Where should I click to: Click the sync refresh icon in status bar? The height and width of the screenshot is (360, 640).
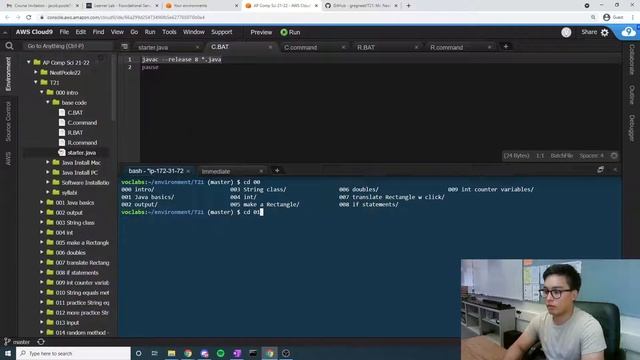pos(41,342)
